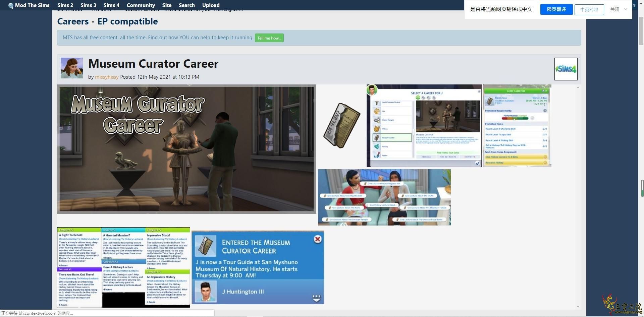Open the Upload menu

[x=211, y=5]
